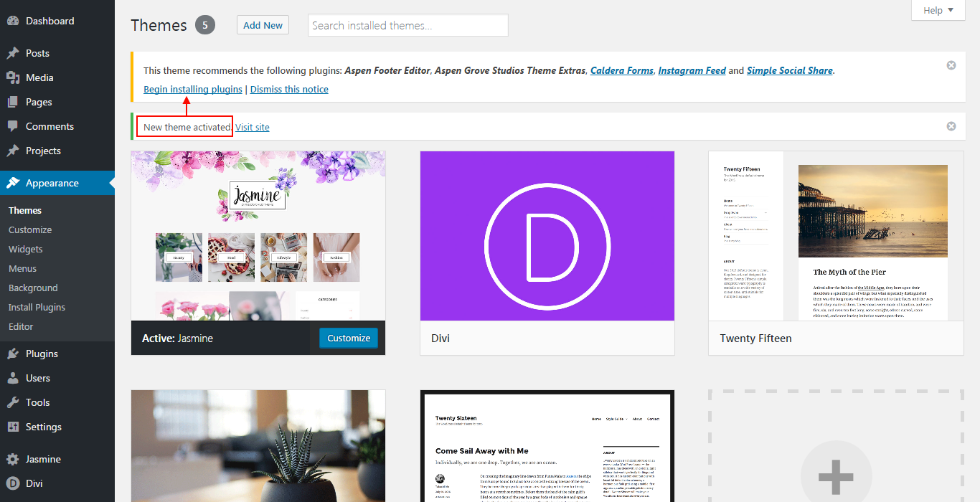Click the Divi circle D icon
980x502 pixels.
[x=13, y=483]
